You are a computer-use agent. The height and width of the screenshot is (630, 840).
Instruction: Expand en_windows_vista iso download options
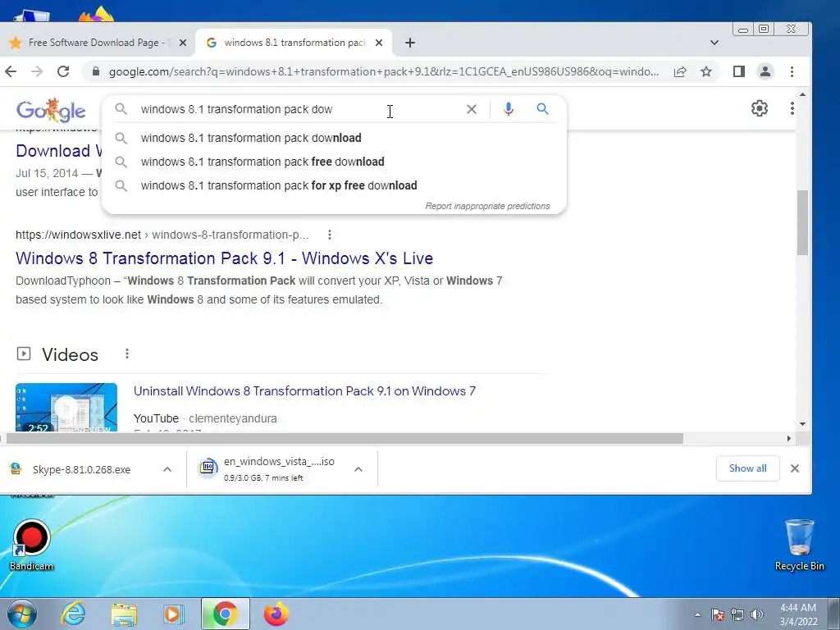coord(358,469)
